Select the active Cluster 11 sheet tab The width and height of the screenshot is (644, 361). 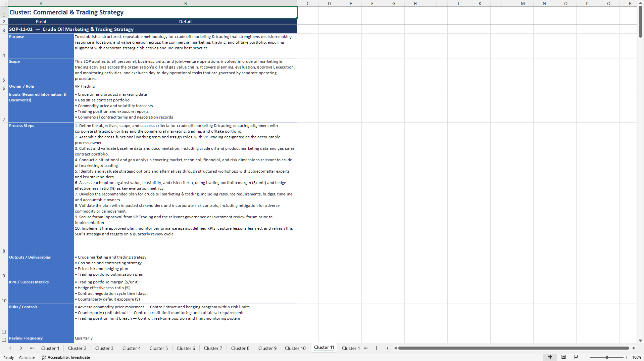tap(324, 348)
